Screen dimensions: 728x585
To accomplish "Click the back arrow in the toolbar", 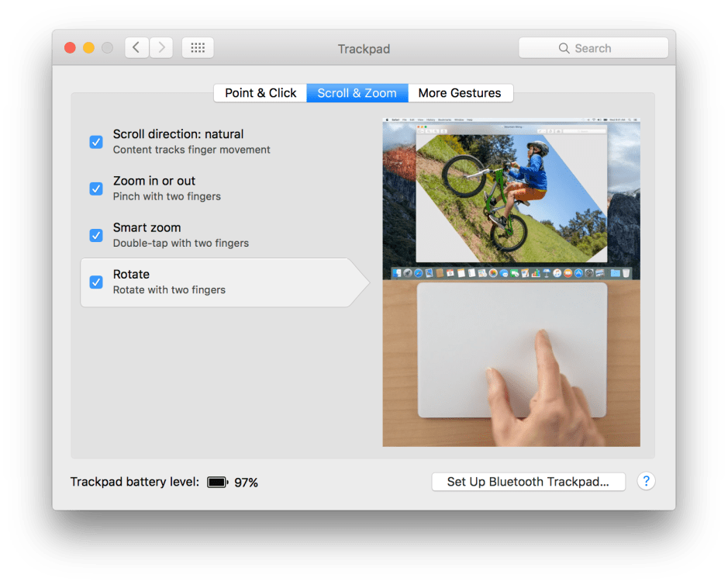I will coord(136,48).
